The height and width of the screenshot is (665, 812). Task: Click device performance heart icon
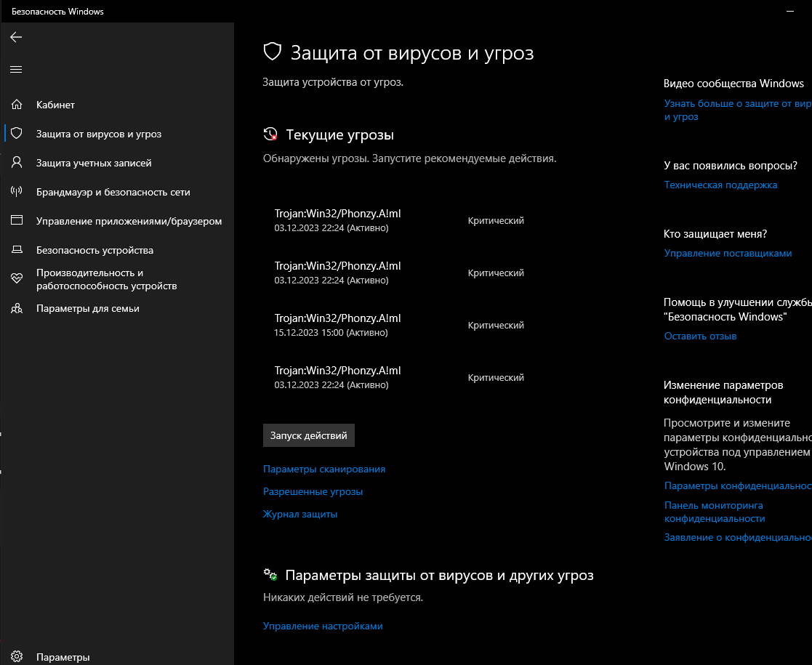pos(17,279)
